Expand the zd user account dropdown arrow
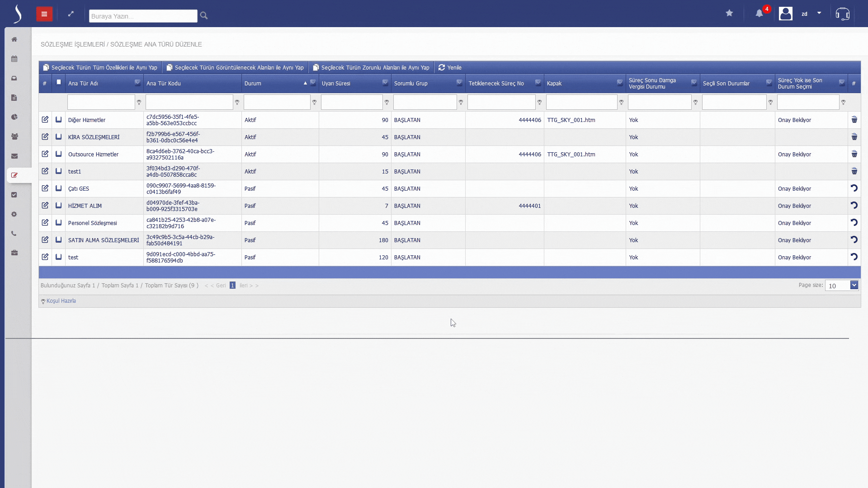This screenshot has width=868, height=488. pos(819,13)
